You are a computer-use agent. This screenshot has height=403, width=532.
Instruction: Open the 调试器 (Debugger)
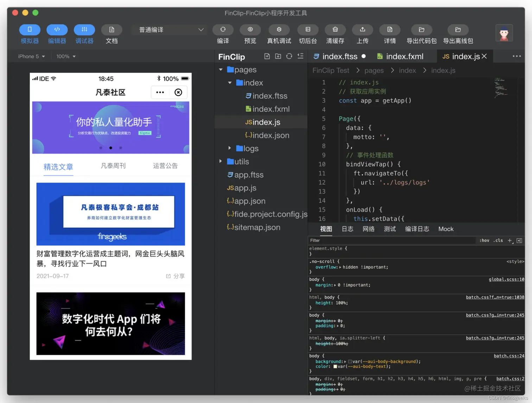[x=84, y=34]
